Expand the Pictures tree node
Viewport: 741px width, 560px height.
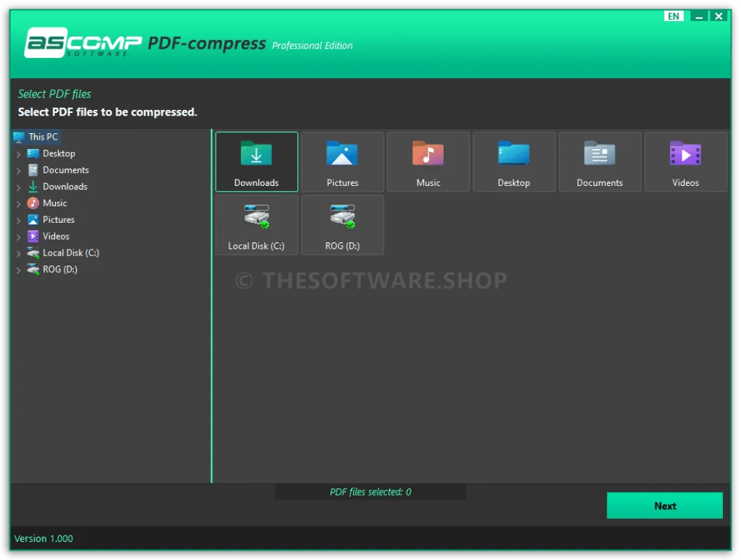point(18,220)
